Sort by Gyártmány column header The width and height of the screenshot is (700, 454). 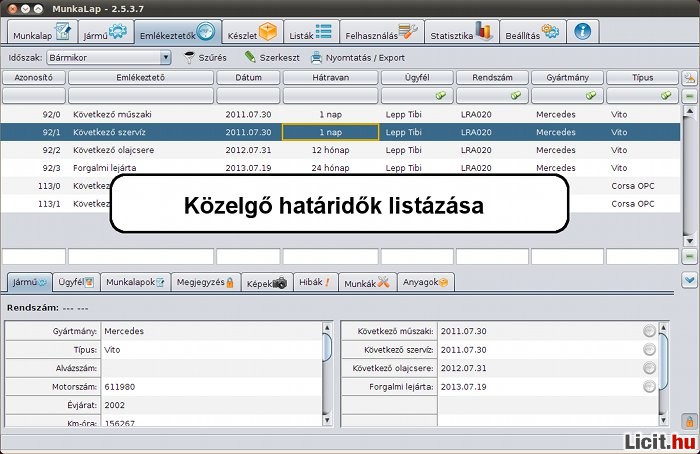[567, 78]
